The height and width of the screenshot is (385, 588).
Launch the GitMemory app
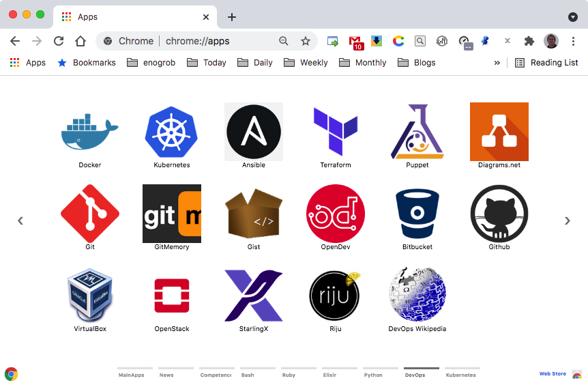[x=172, y=214]
